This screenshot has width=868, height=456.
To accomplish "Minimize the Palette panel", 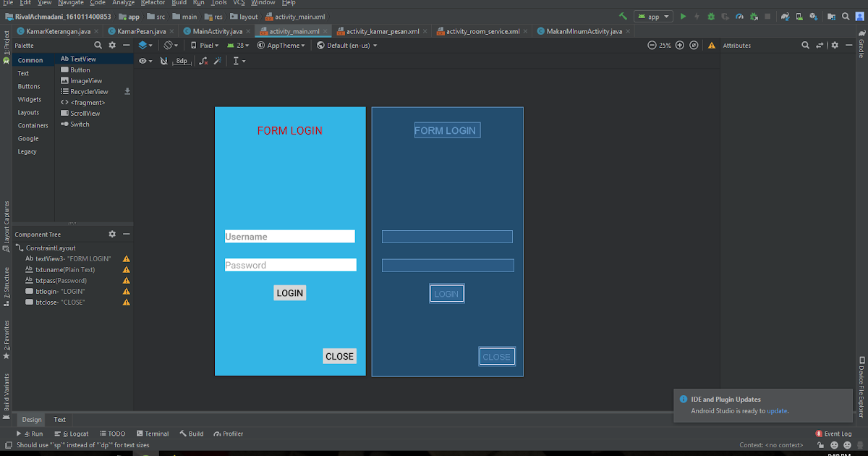I will 127,45.
